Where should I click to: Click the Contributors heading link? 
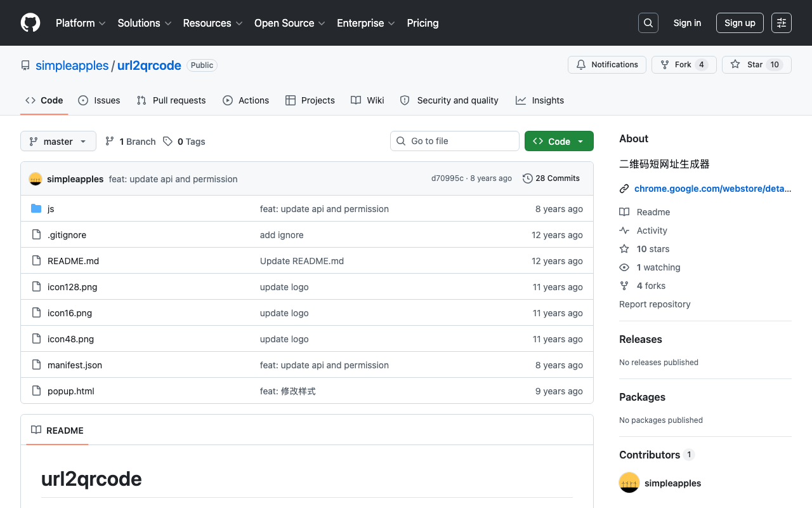click(657, 455)
